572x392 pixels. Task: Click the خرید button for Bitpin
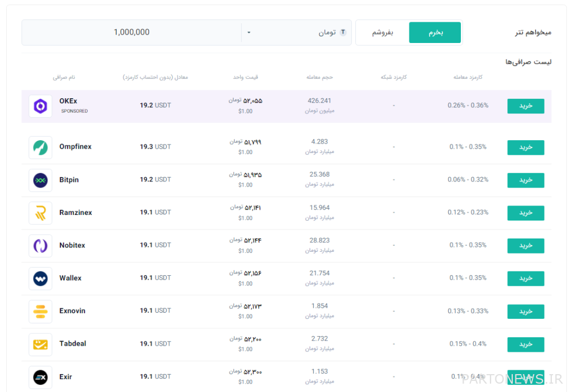(526, 180)
